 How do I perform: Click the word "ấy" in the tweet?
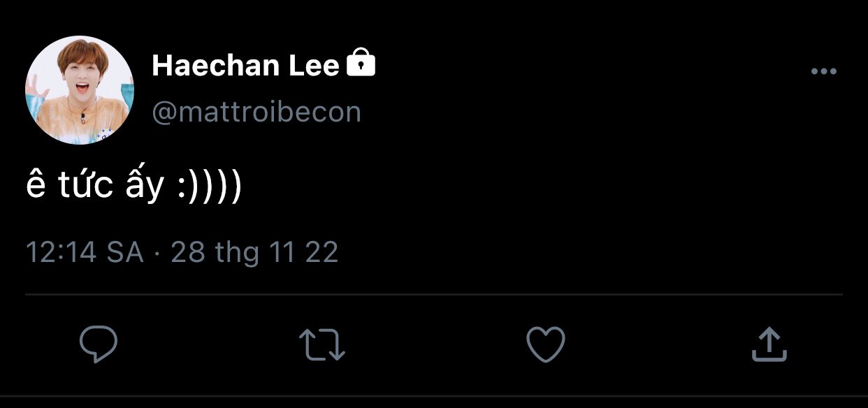145,187
